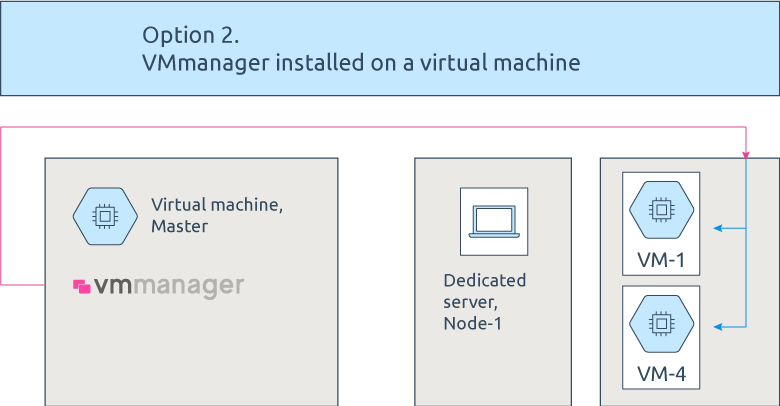780x406 pixels.
Task: Click the VM-4 hexagon chip icon
Action: [x=661, y=324]
